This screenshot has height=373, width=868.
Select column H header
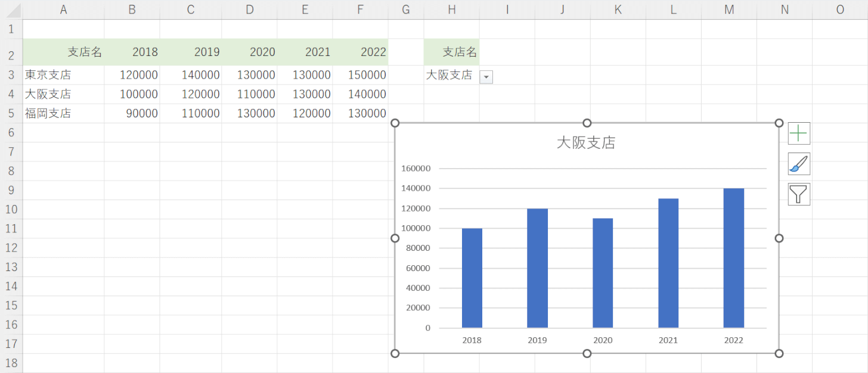click(451, 10)
